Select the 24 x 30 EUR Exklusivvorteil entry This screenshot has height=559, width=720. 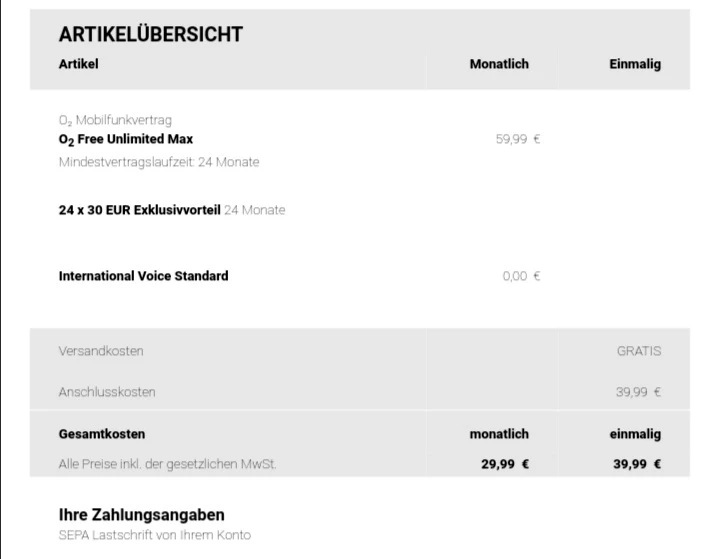point(140,210)
